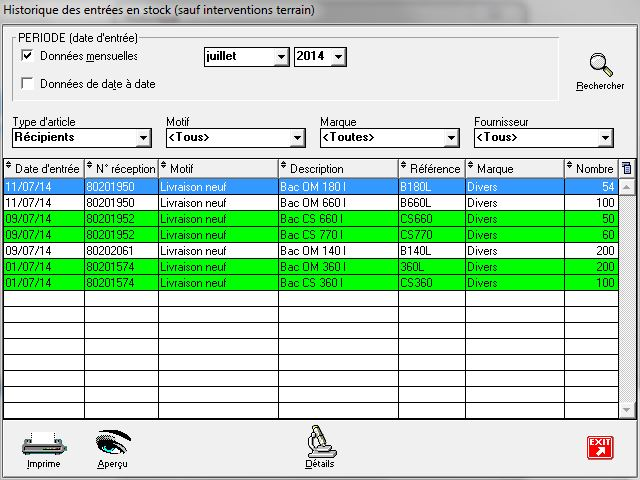Open Détails microscope icon
This screenshot has height=480, width=640.
point(320,441)
